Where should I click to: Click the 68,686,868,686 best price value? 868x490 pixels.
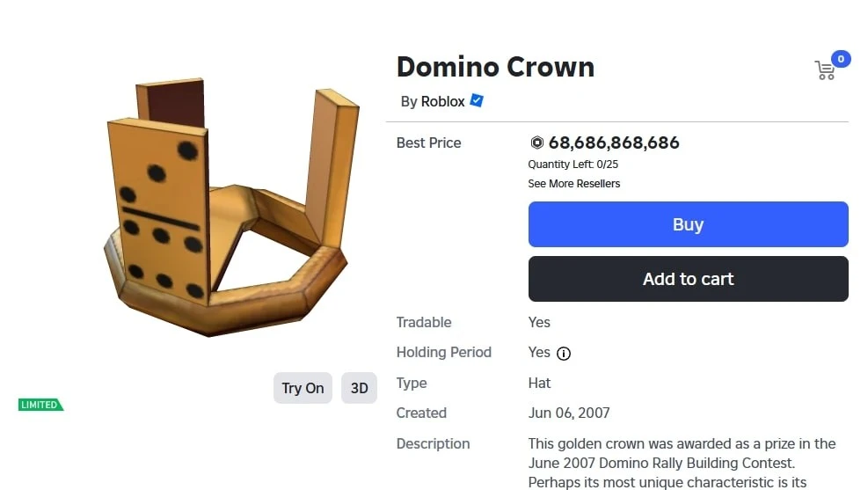[614, 143]
